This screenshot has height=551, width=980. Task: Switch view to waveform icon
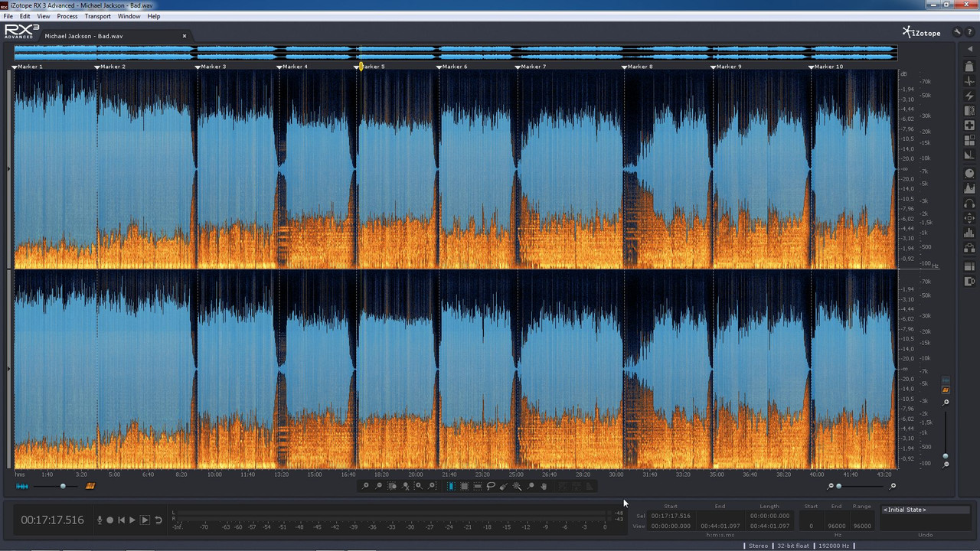click(x=22, y=486)
